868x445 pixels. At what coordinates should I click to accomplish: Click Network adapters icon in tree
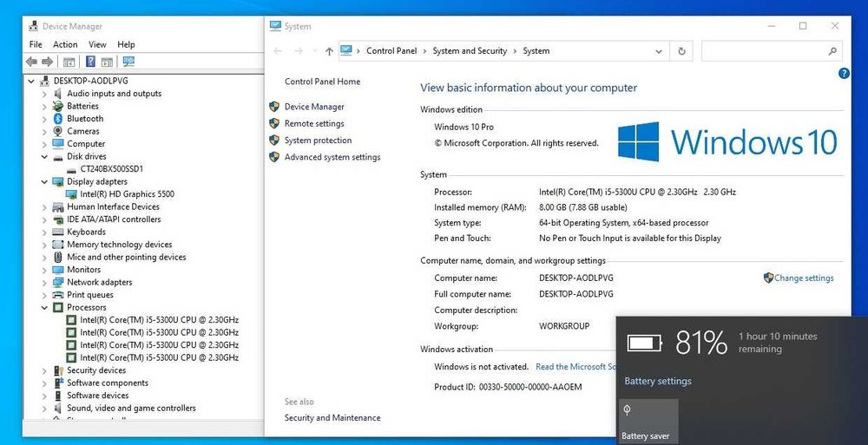(x=58, y=282)
